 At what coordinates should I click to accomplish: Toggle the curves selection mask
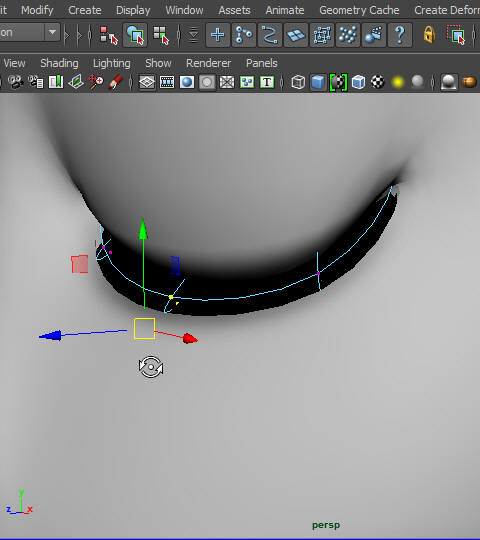click(x=270, y=35)
